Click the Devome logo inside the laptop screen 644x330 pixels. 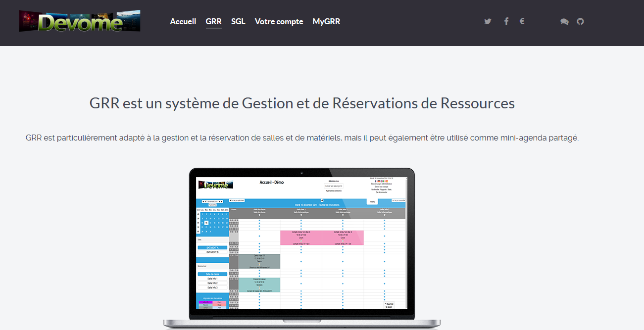[215, 185]
